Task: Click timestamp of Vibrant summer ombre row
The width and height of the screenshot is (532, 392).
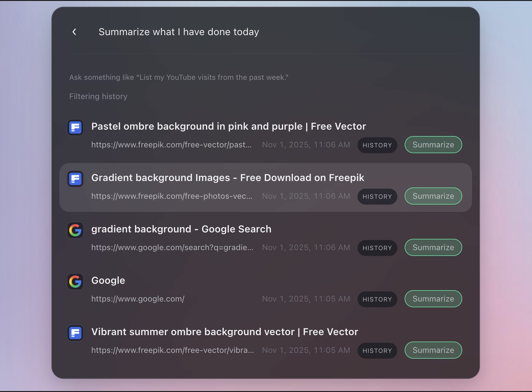Action: (306, 350)
